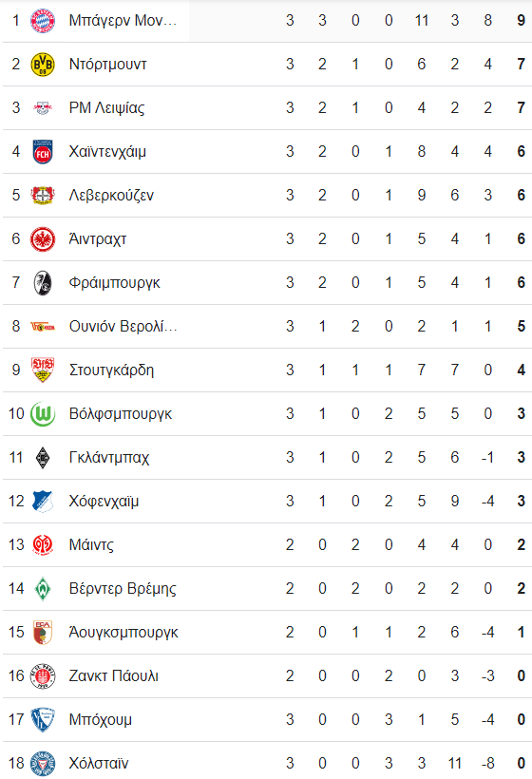Open the Βέρντερ Βρέμης team link

click(123, 589)
